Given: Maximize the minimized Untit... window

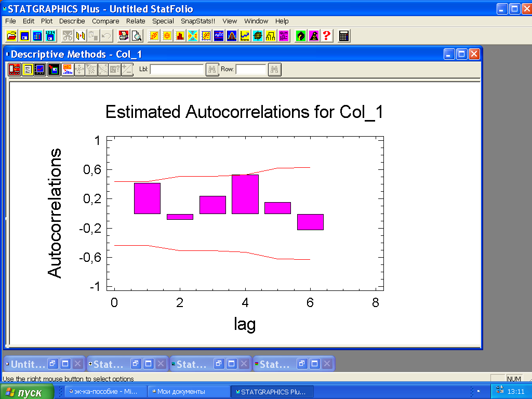Looking at the screenshot, I should 65,364.
